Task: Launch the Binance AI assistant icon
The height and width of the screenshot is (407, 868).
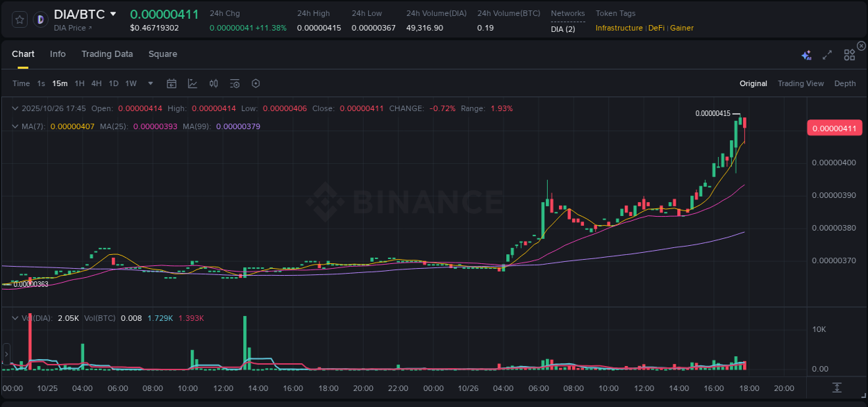Action: [x=806, y=54]
